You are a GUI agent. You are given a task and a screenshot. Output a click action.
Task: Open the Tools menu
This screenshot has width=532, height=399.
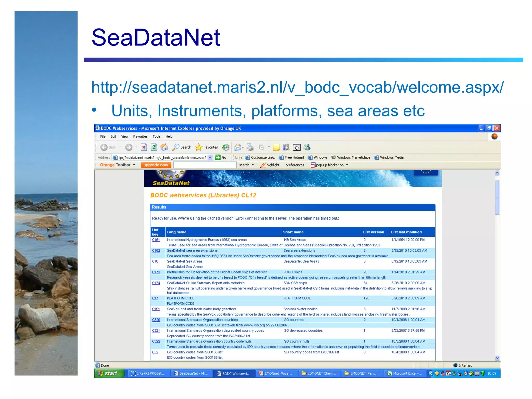(157, 136)
